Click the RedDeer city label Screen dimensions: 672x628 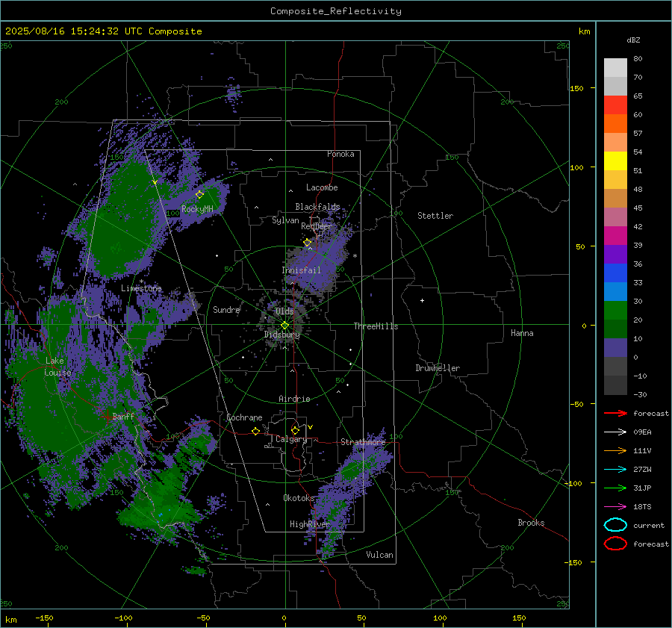317,226
